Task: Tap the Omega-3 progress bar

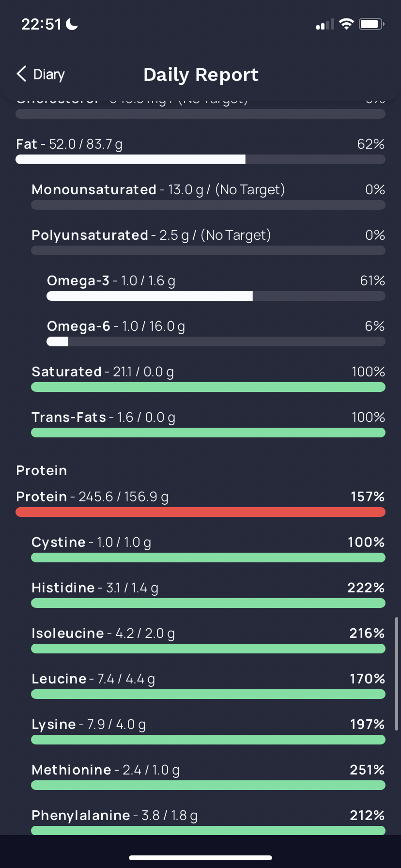Action: [216, 296]
